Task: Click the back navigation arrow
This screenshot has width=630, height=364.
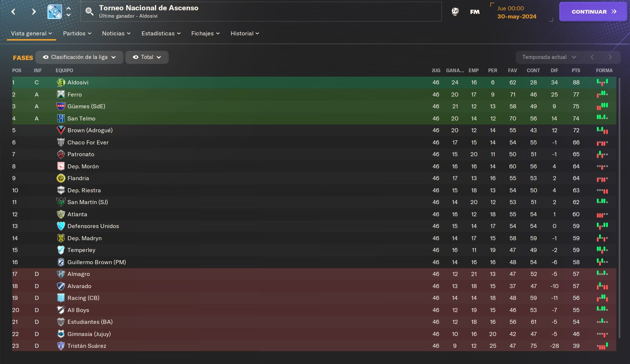Action: 13,12
